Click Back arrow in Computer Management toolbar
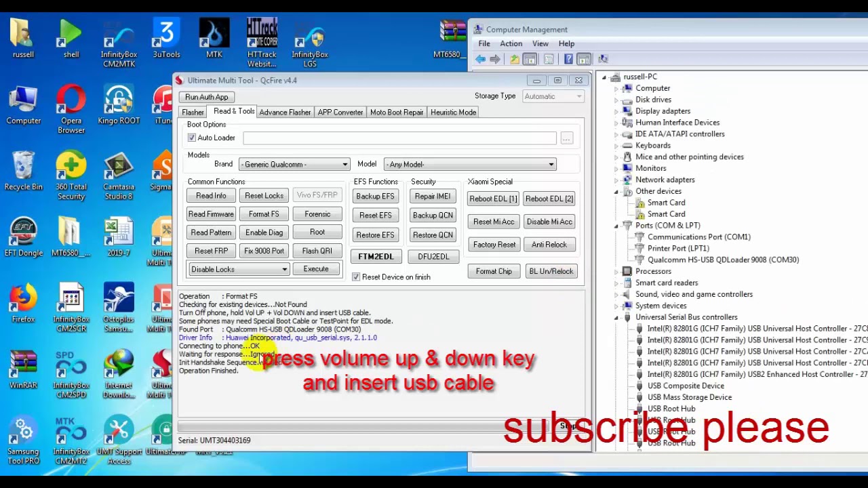 coord(480,60)
